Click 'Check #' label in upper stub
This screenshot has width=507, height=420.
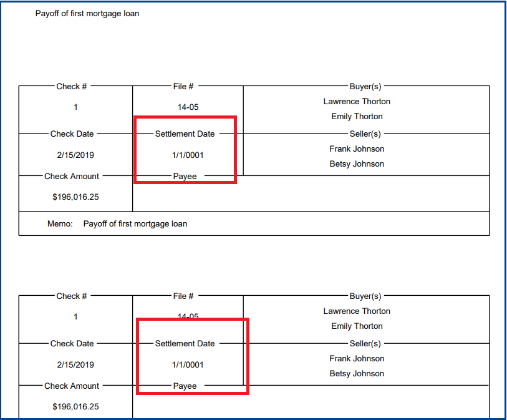72,86
